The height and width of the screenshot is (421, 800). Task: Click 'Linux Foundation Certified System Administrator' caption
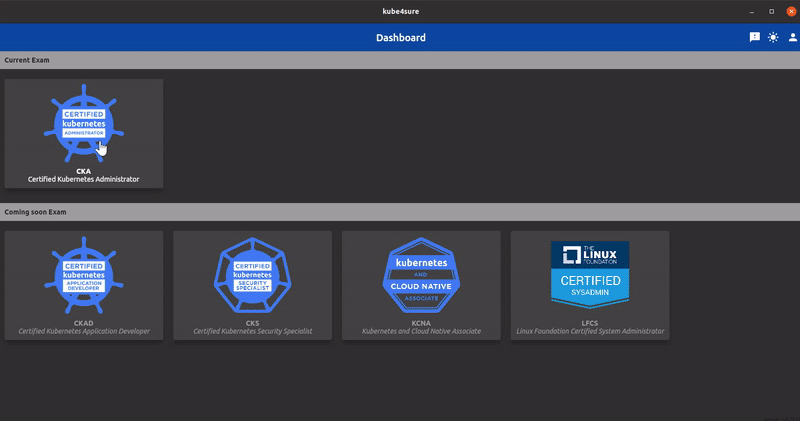[589, 331]
